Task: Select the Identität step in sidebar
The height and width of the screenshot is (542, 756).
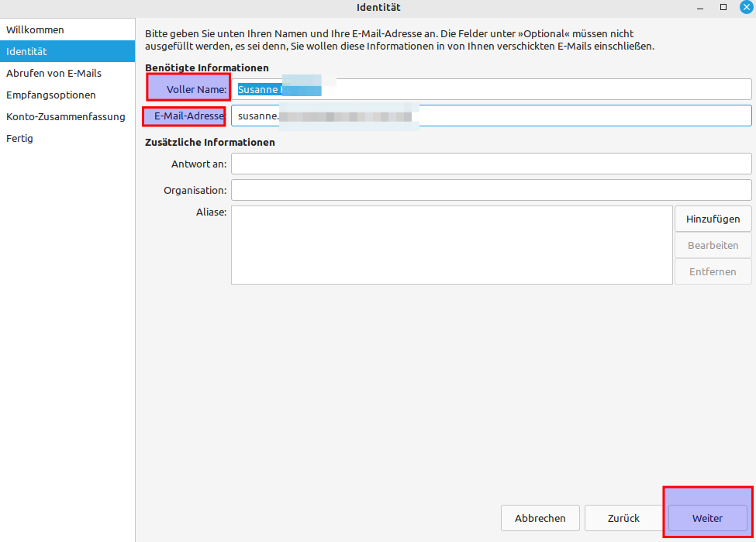Action: point(27,52)
